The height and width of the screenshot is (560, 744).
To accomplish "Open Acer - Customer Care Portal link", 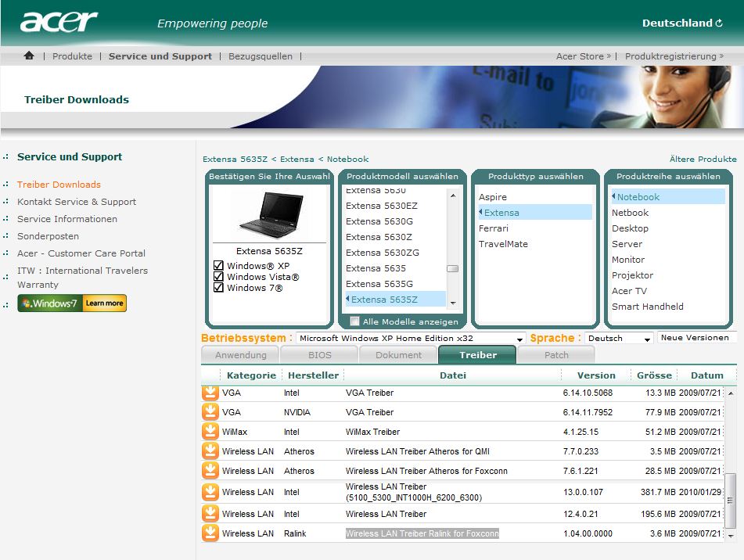I will coord(81,253).
